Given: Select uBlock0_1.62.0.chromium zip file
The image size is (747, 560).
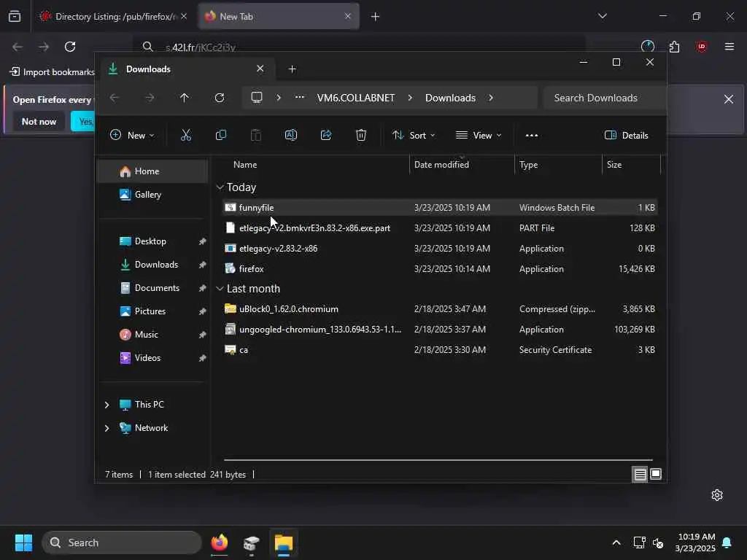Looking at the screenshot, I should 440,309.
